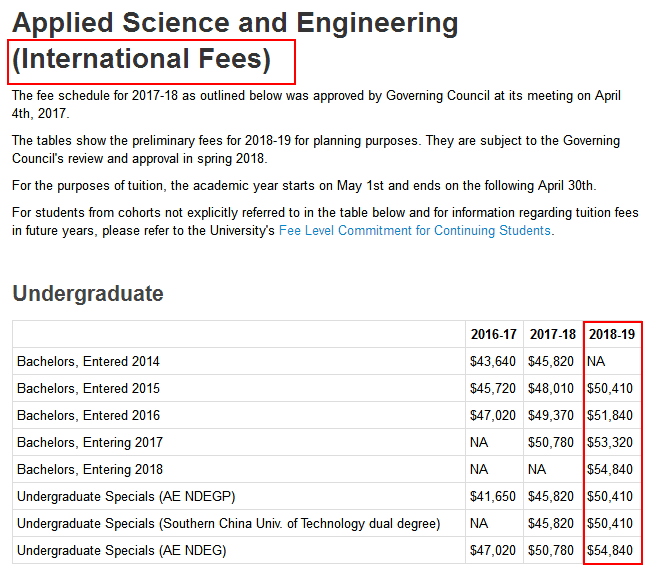Select the 2017-18 fee for Bachelors Entering 2017

tap(551, 443)
